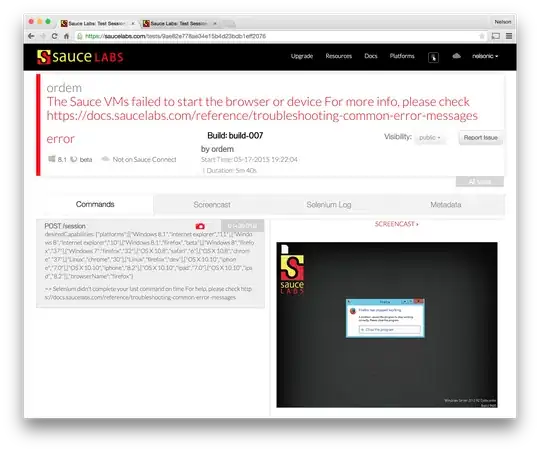Open the Resources menu in the header

(x=339, y=56)
